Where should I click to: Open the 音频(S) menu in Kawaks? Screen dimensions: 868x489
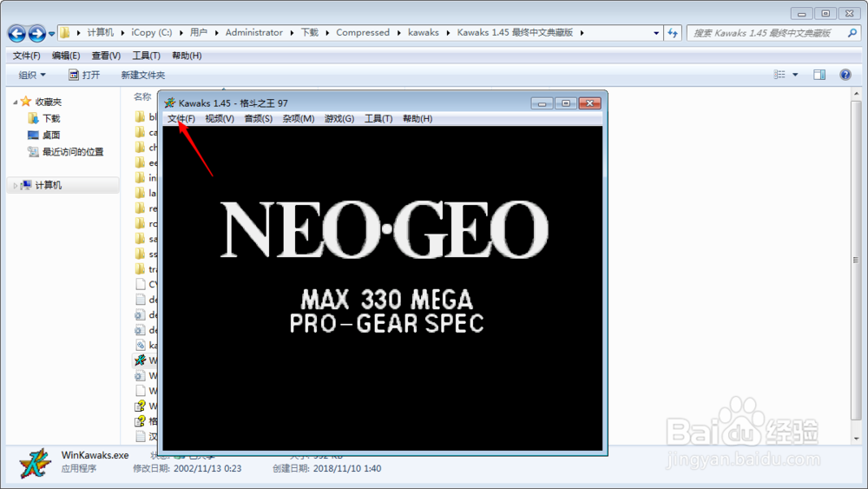(x=258, y=118)
